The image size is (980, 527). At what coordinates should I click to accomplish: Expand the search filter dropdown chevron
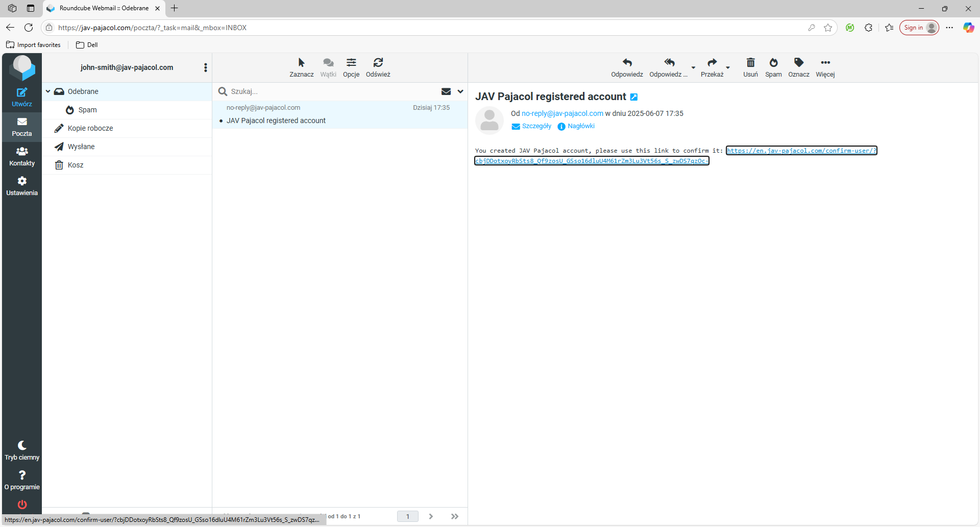pos(460,91)
